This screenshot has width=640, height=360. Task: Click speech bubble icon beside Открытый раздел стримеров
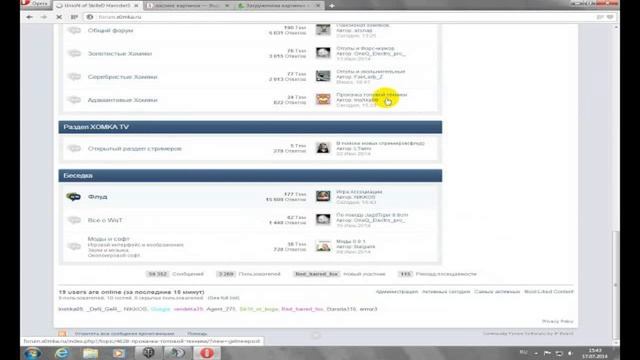pos(74,149)
